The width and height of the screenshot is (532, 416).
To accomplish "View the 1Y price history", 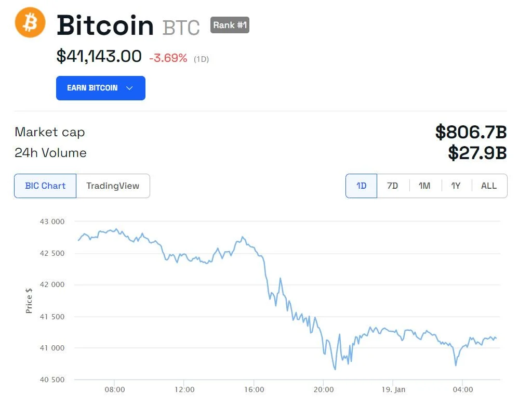I will (456, 186).
